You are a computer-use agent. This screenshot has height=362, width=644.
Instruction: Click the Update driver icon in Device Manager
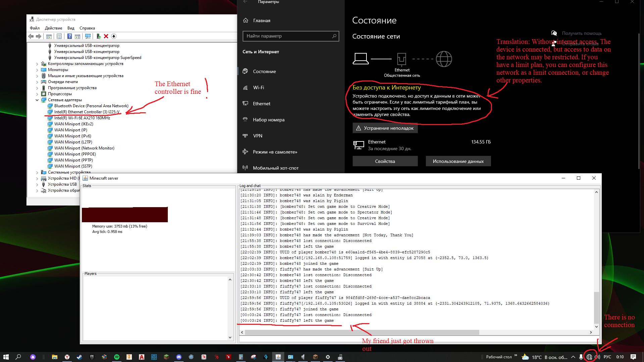click(x=98, y=36)
